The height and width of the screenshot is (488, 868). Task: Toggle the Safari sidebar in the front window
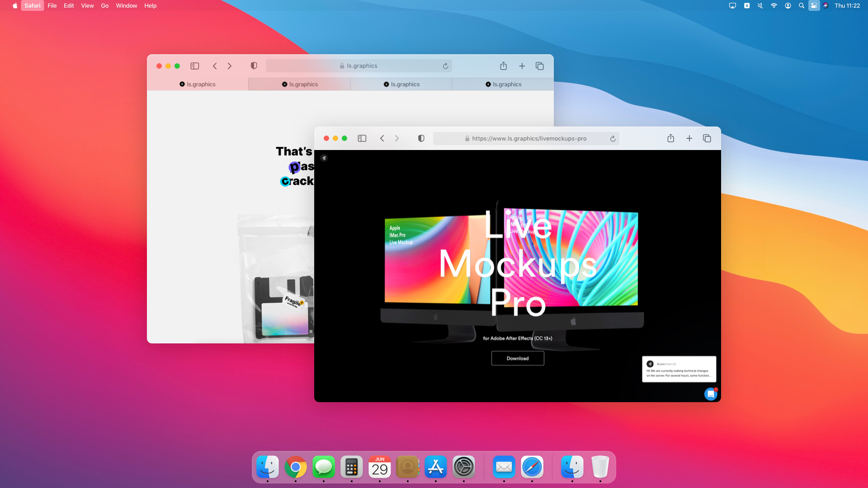tap(362, 138)
